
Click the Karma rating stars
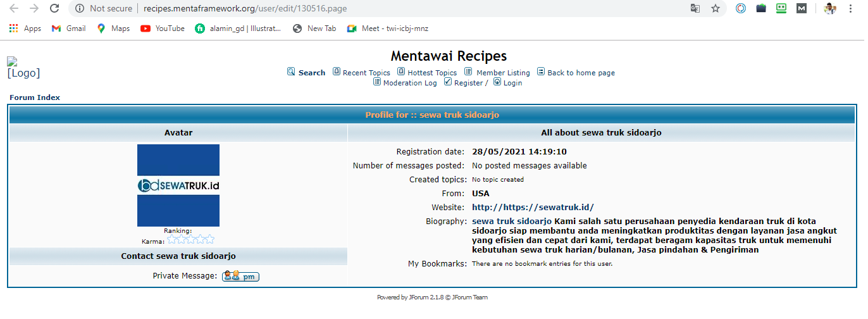pos(190,239)
